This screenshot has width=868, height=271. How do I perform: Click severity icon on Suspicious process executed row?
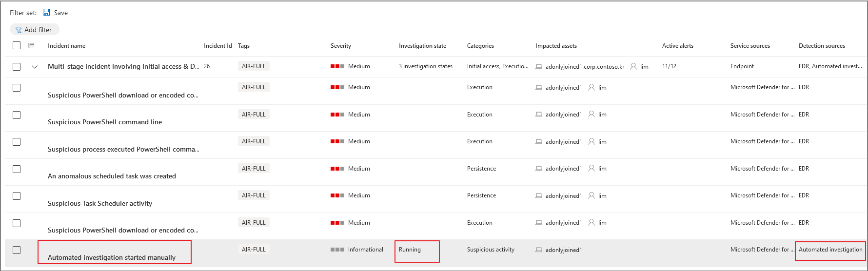click(x=337, y=141)
